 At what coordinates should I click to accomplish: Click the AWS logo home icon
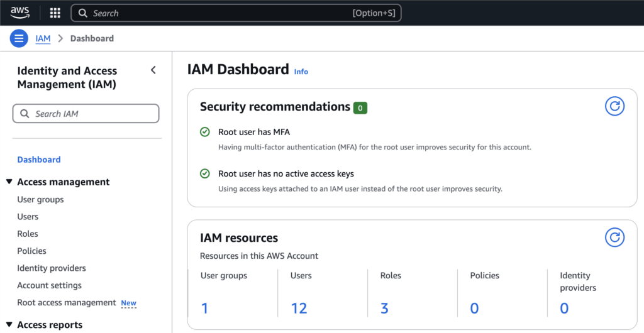(20, 13)
